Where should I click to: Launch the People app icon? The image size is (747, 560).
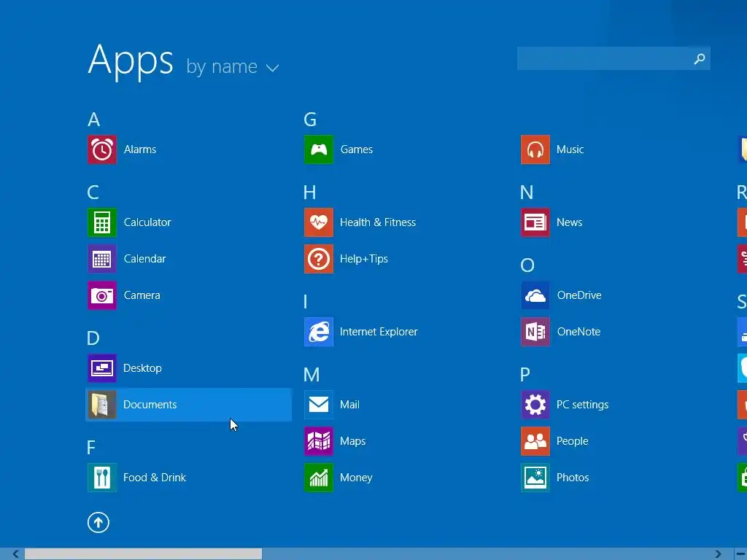pos(535,441)
